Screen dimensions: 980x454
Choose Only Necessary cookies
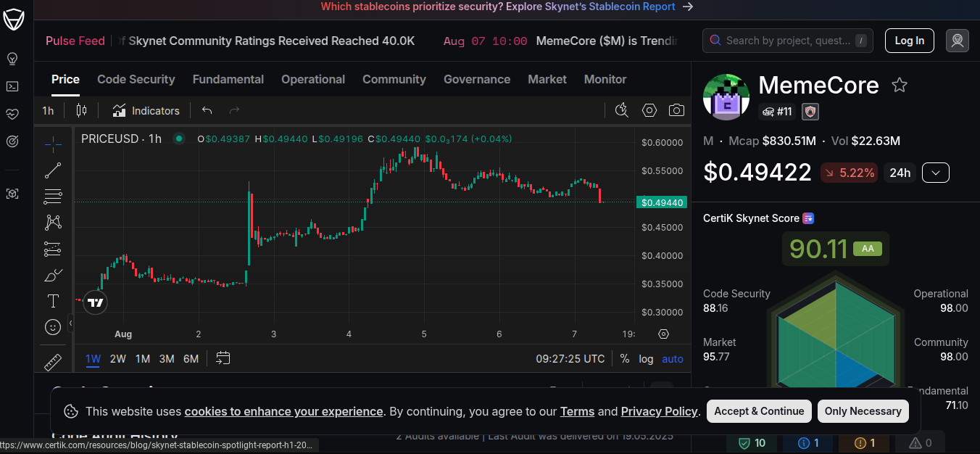[863, 411]
